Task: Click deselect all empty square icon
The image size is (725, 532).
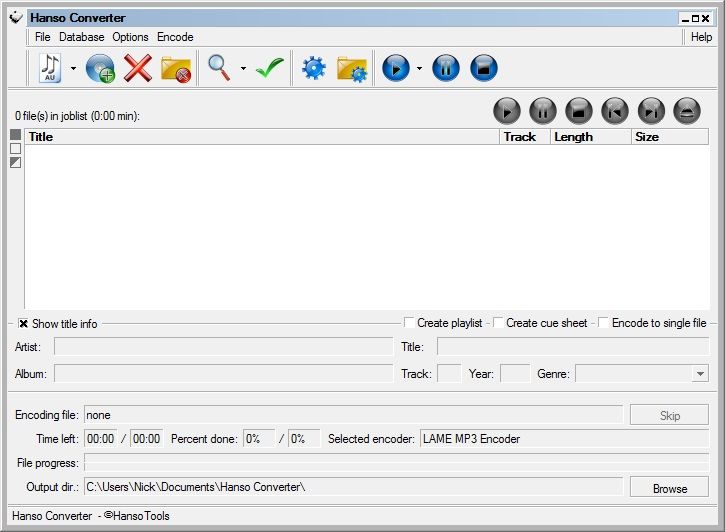Action: pyautogui.click(x=15, y=148)
